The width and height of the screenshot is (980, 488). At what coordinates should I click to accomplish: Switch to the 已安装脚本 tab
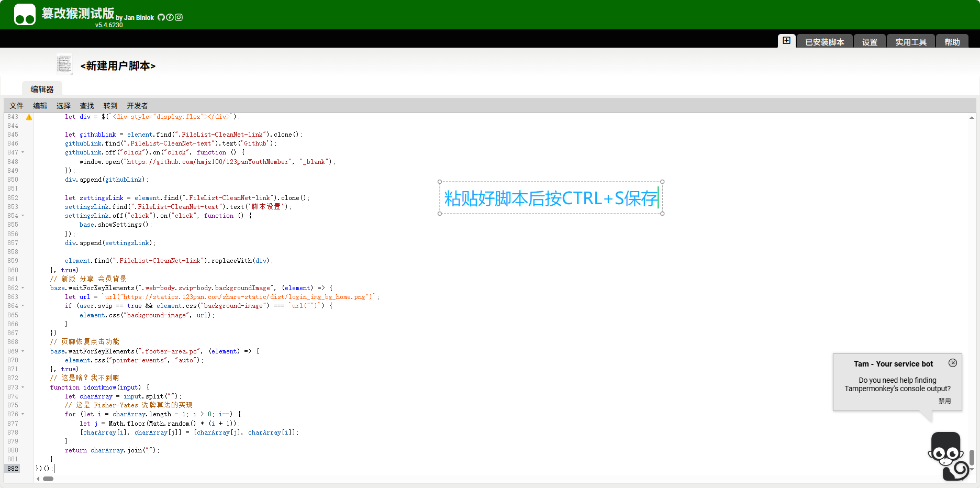825,42
